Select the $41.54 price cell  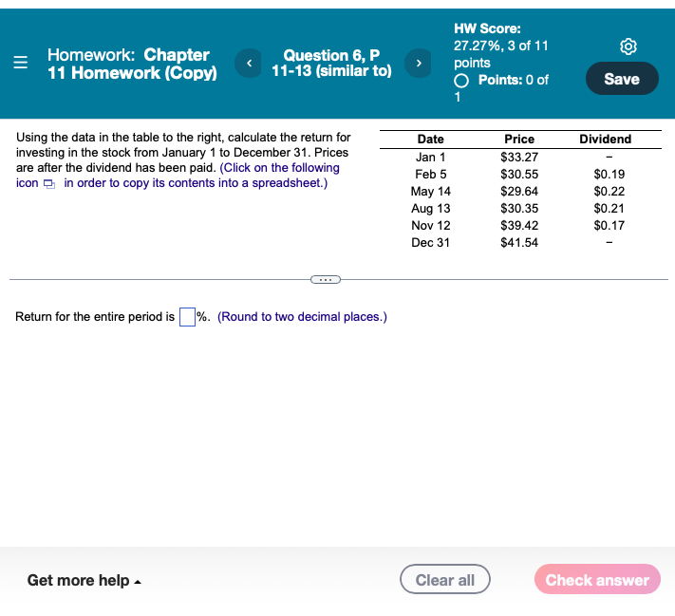click(519, 243)
